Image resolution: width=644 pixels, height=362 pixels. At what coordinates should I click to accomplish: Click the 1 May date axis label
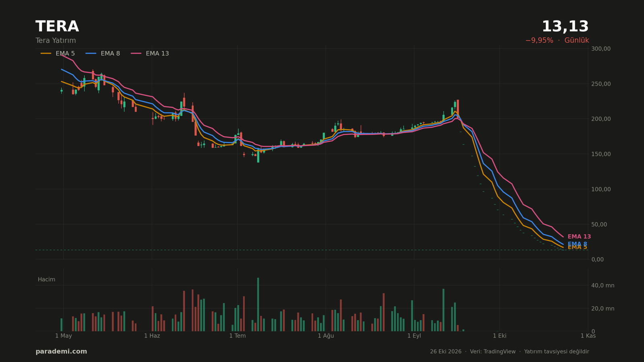pos(64,336)
